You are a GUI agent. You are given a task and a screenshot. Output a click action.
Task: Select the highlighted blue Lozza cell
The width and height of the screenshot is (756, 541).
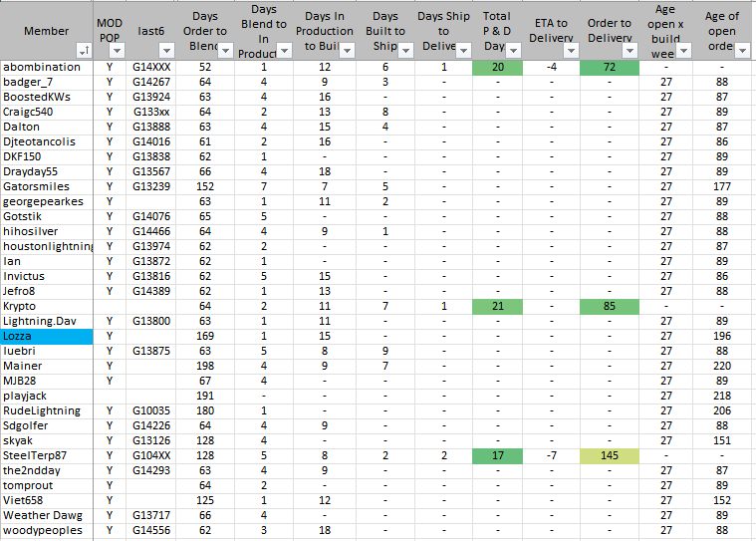[46, 336]
